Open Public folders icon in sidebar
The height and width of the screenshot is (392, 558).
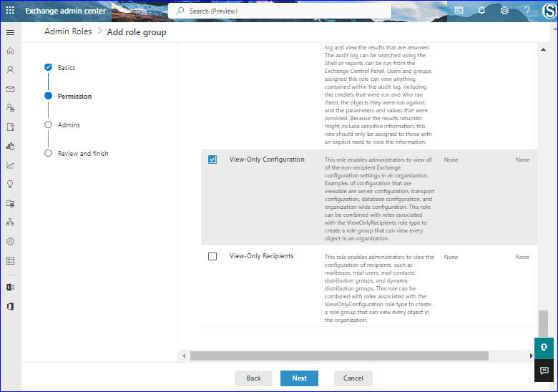click(x=10, y=203)
